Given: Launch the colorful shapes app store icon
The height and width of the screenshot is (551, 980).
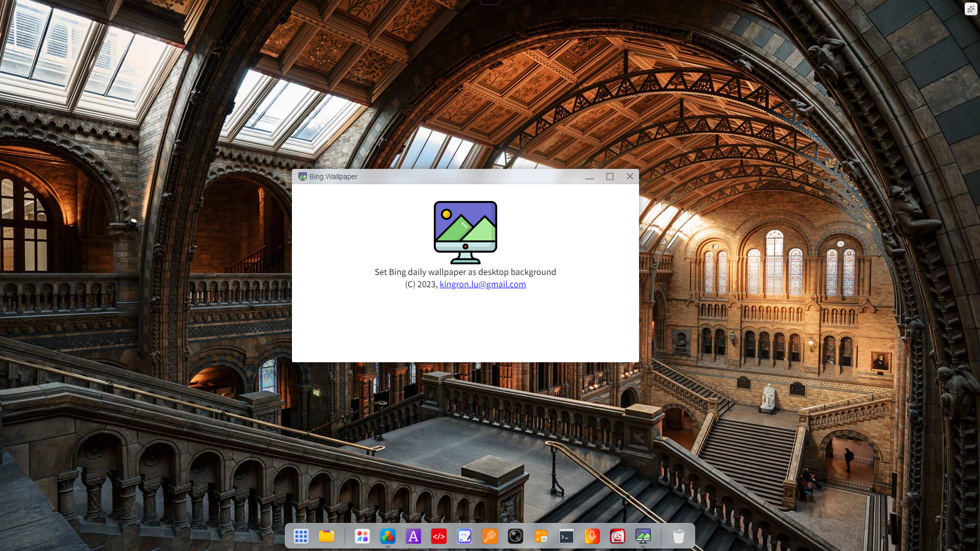Looking at the screenshot, I should point(362,536).
